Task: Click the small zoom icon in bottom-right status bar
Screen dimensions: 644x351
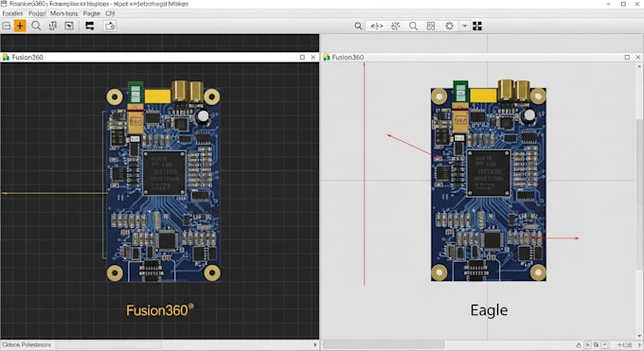Action: [596, 344]
